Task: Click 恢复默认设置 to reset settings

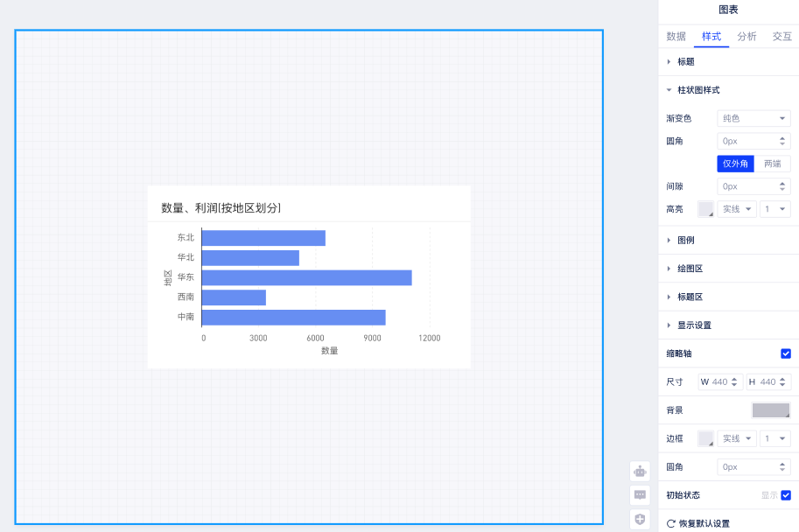Action: [704, 524]
